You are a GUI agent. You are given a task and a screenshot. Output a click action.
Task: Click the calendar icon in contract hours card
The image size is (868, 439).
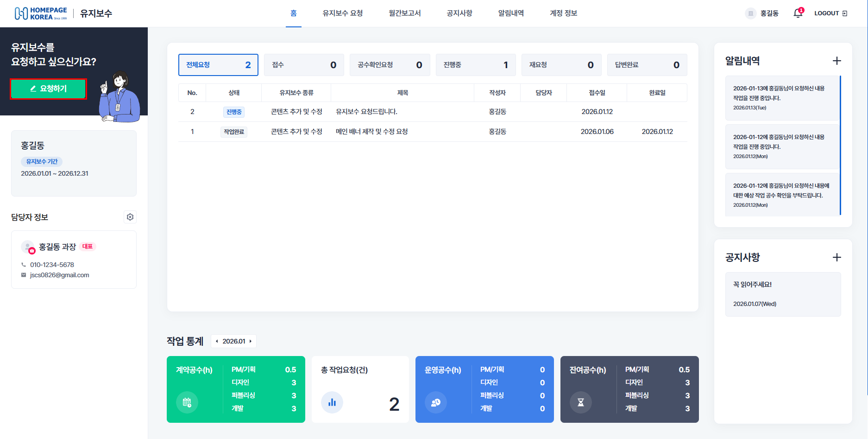pyautogui.click(x=187, y=402)
